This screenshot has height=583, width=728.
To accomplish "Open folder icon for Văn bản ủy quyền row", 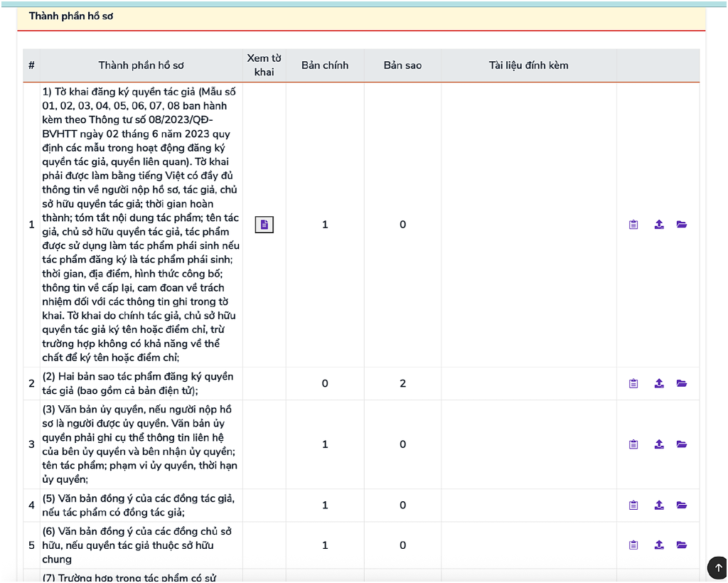I will pos(682,444).
